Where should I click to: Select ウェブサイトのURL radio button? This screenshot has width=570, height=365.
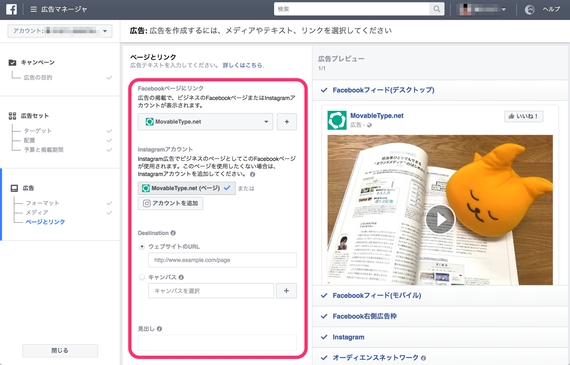[x=142, y=246]
